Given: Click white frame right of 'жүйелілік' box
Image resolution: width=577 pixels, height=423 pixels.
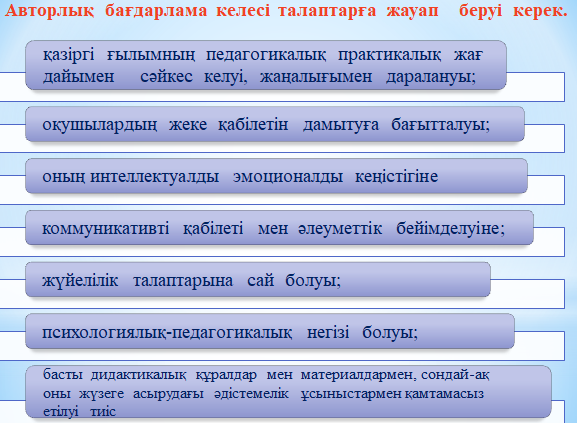Looking at the screenshot, I should coord(528,294).
